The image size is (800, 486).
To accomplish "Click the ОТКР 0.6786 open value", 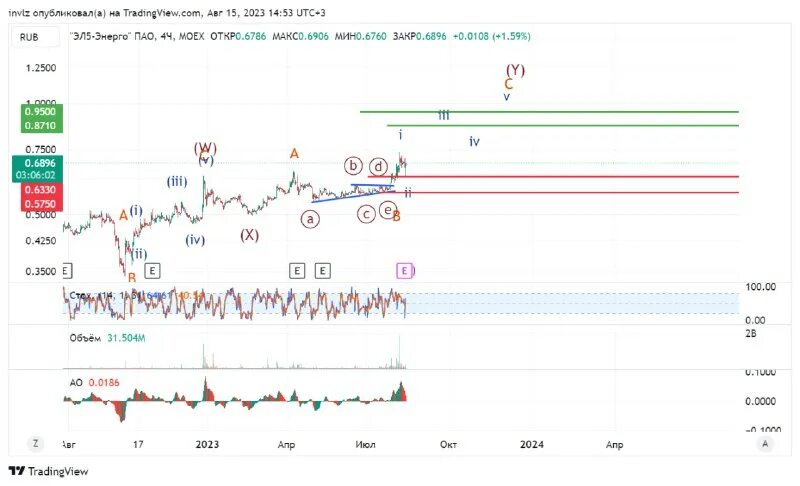I will click(x=238, y=37).
